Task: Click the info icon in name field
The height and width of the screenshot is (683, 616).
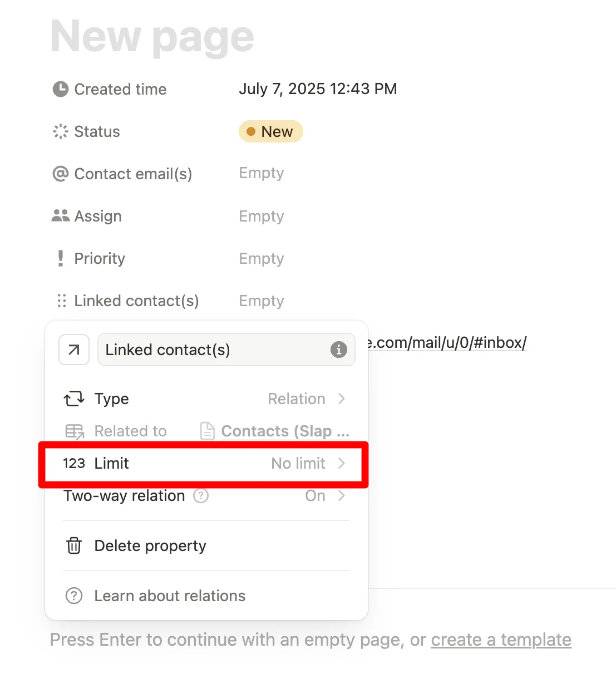Action: 338,350
